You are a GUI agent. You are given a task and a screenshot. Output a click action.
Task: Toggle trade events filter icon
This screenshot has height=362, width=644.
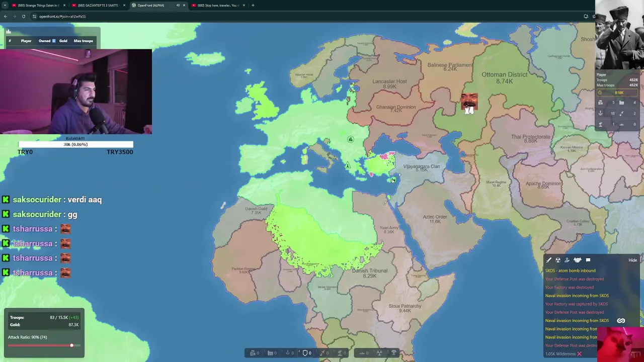point(567,260)
